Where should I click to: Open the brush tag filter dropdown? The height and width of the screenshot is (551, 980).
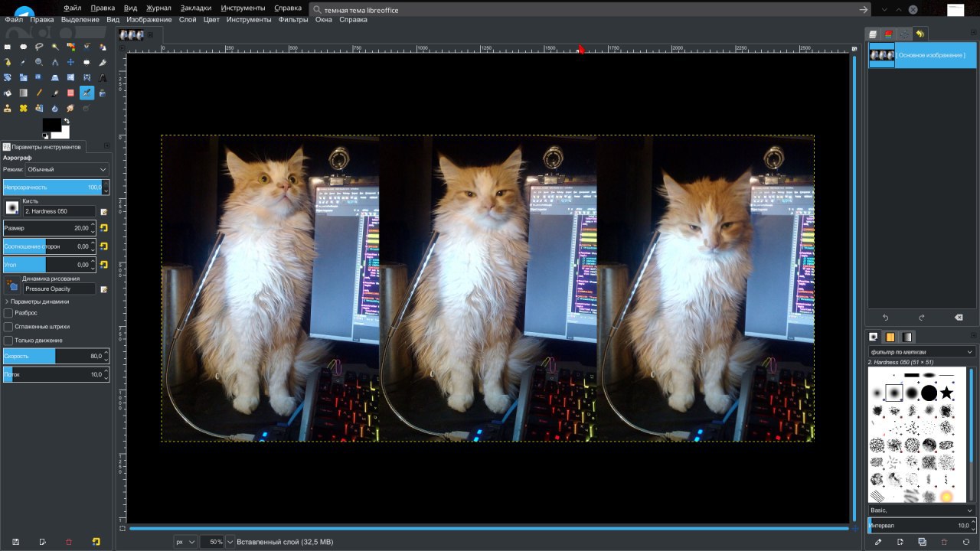[921, 352]
